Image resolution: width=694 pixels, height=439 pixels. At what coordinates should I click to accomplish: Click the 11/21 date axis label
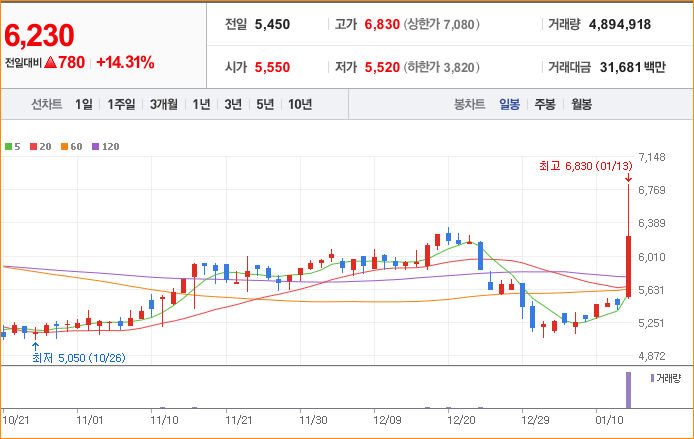point(239,420)
